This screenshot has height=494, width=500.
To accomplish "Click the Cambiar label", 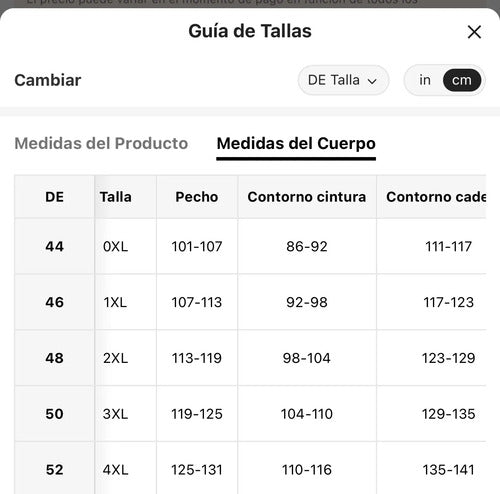I will pos(48,80).
